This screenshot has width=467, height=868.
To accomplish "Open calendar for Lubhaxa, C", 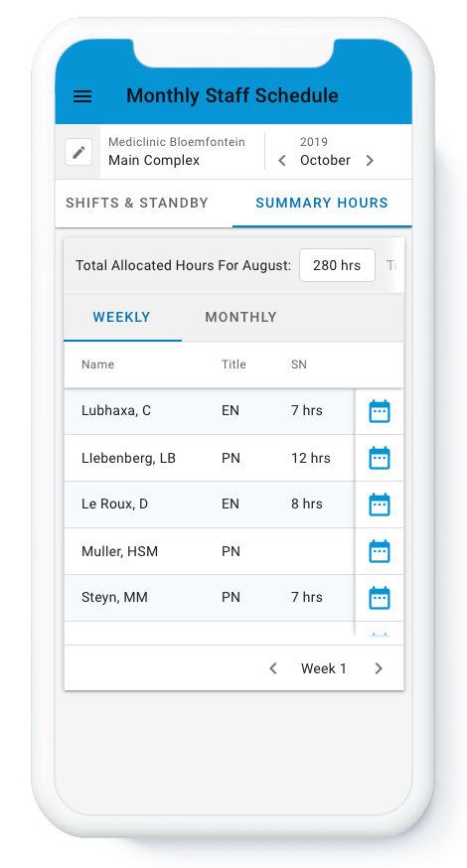I will coord(380,411).
